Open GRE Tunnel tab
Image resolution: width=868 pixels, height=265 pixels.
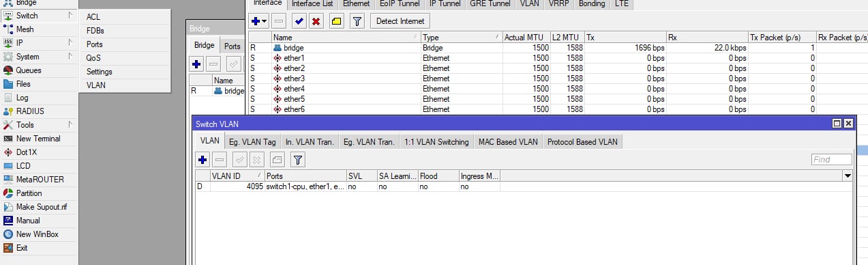coord(491,3)
